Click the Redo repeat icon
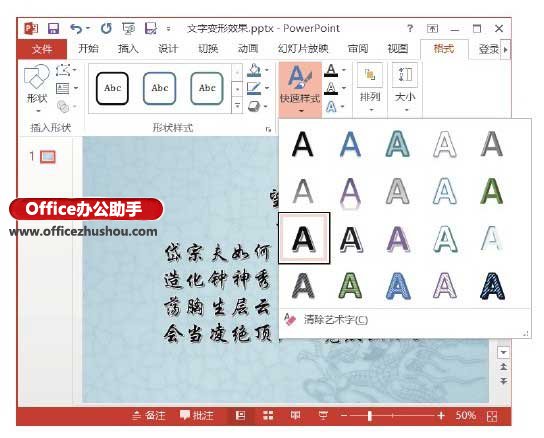The width and height of the screenshot is (544, 438). click(106, 28)
